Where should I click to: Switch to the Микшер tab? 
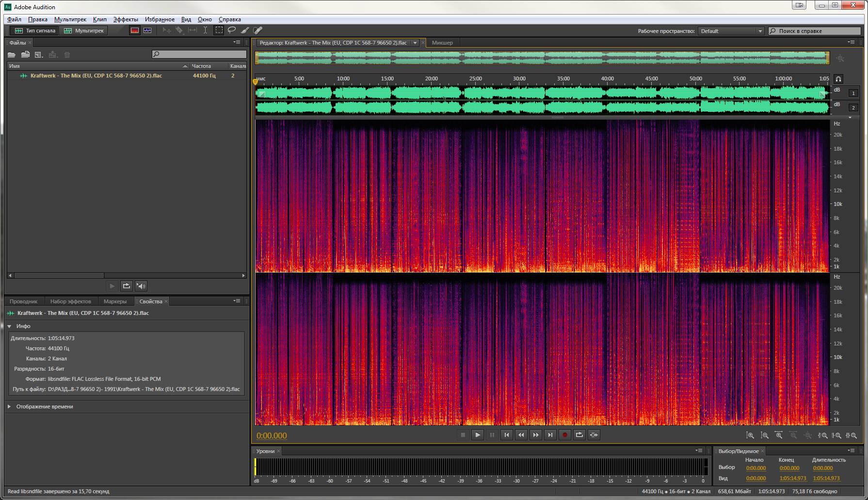tap(442, 43)
